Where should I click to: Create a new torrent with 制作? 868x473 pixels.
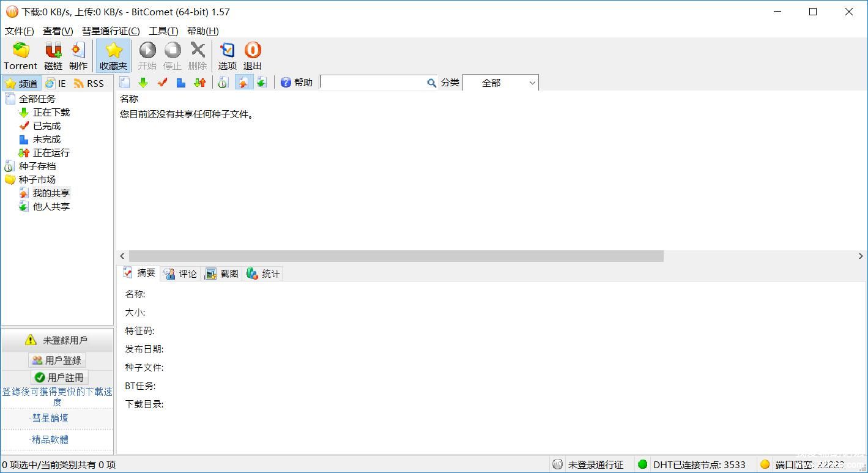(x=78, y=56)
